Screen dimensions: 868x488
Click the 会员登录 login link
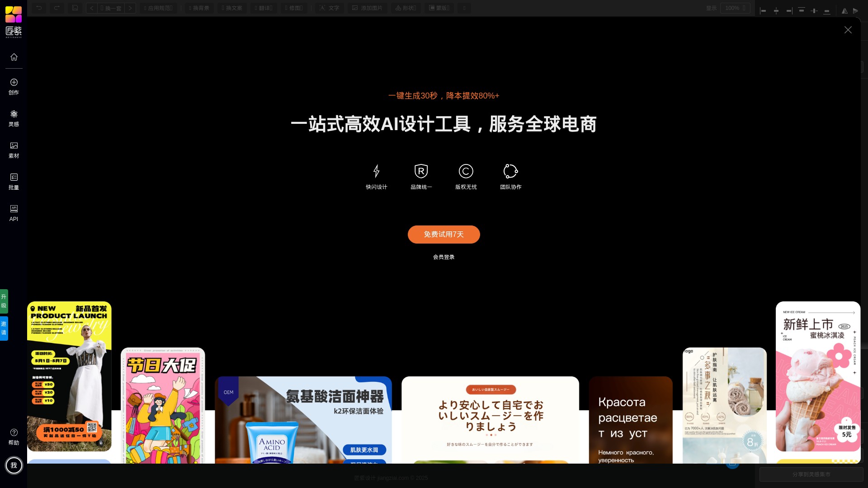tap(443, 257)
